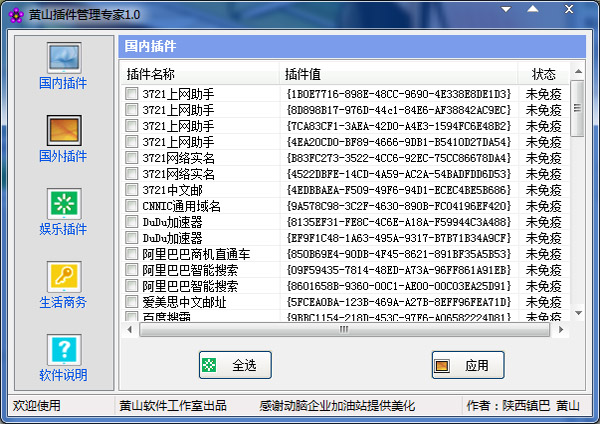Viewport: 600px width, 424px height.
Task: Click 未免疫 status in 3721中文邮 row
Action: (543, 190)
